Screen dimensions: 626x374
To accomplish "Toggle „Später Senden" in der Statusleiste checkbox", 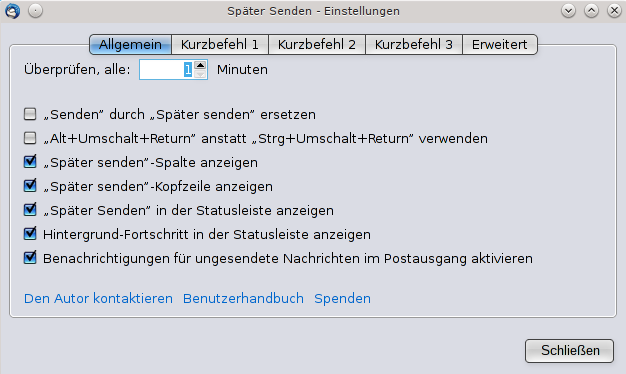I will coord(30,210).
